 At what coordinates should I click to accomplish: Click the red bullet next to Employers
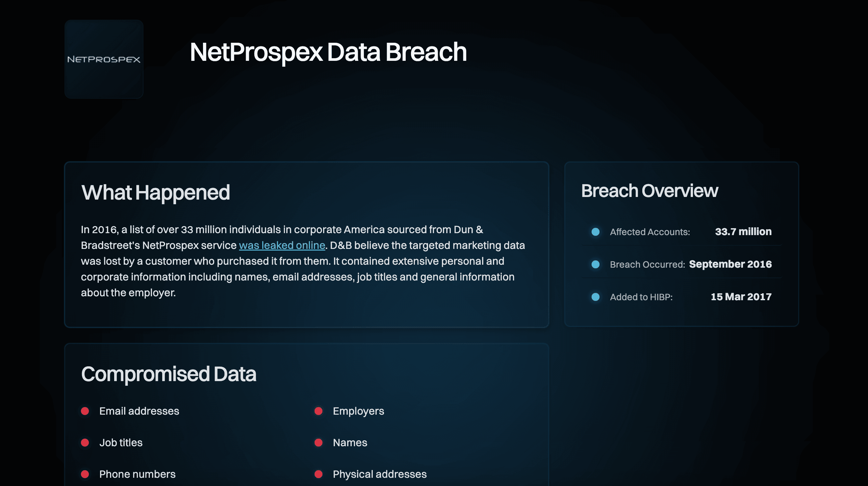pyautogui.click(x=319, y=411)
